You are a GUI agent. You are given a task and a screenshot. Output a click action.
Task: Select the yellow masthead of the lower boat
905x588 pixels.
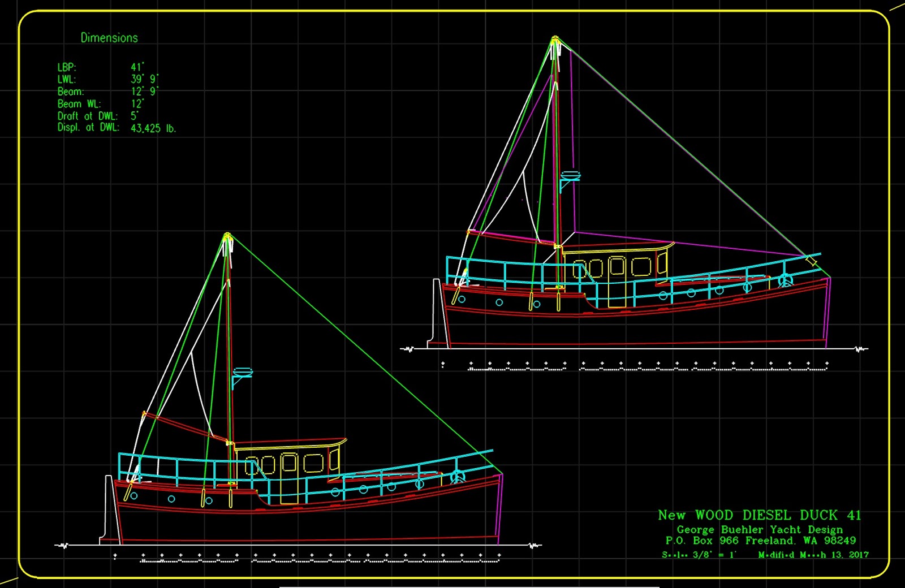(x=227, y=238)
